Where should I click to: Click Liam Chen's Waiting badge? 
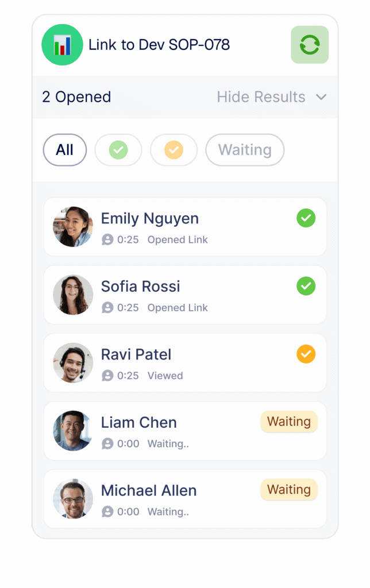(289, 421)
